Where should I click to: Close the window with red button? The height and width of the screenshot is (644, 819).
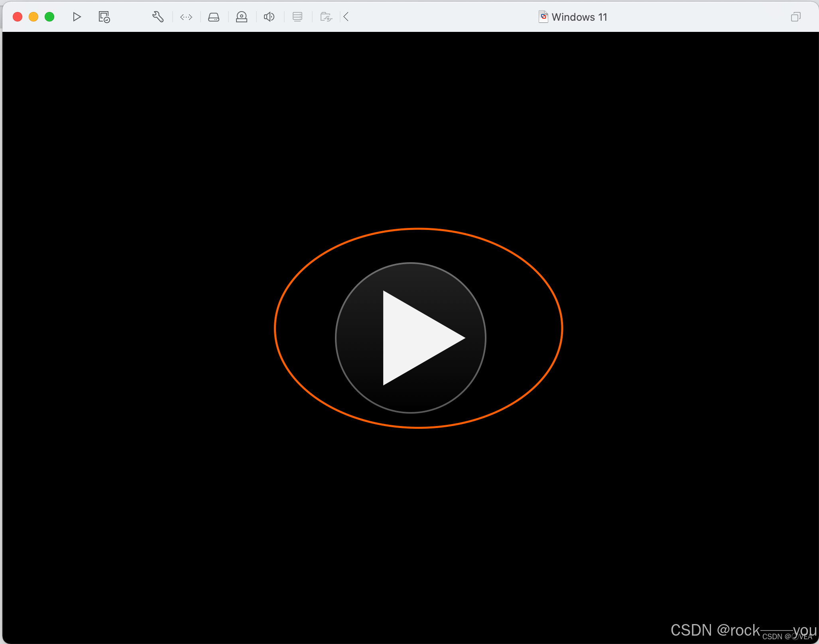click(18, 17)
